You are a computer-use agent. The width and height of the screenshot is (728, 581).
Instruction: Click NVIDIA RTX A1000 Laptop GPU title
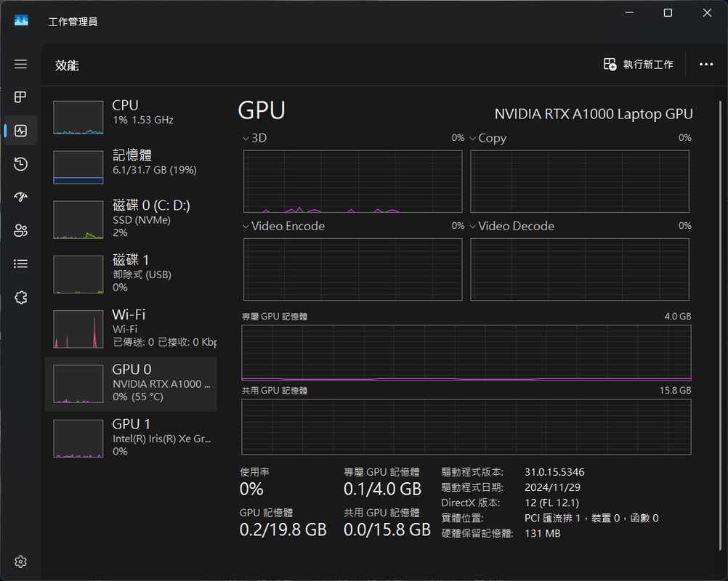[x=594, y=114]
